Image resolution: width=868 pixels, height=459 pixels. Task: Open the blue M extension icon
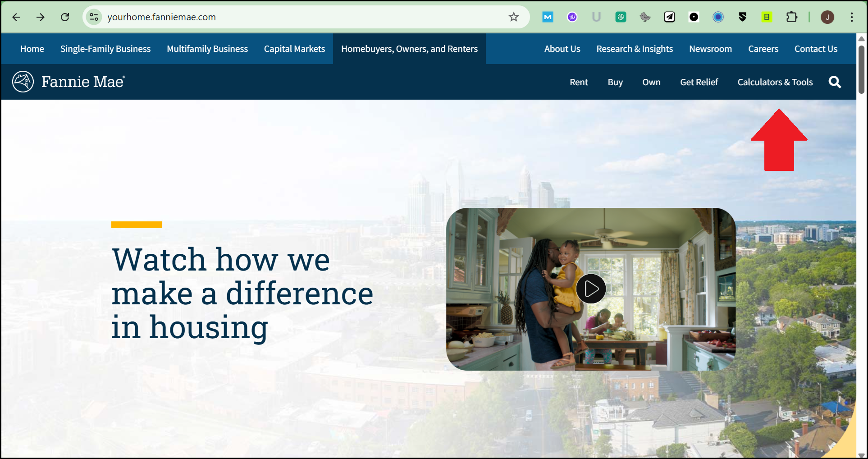tap(548, 17)
